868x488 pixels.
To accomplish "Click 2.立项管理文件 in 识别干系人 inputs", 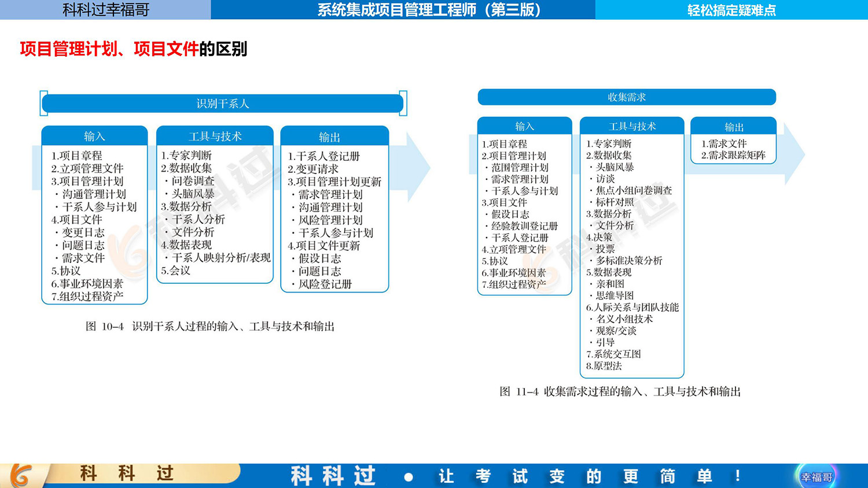I will point(87,168).
